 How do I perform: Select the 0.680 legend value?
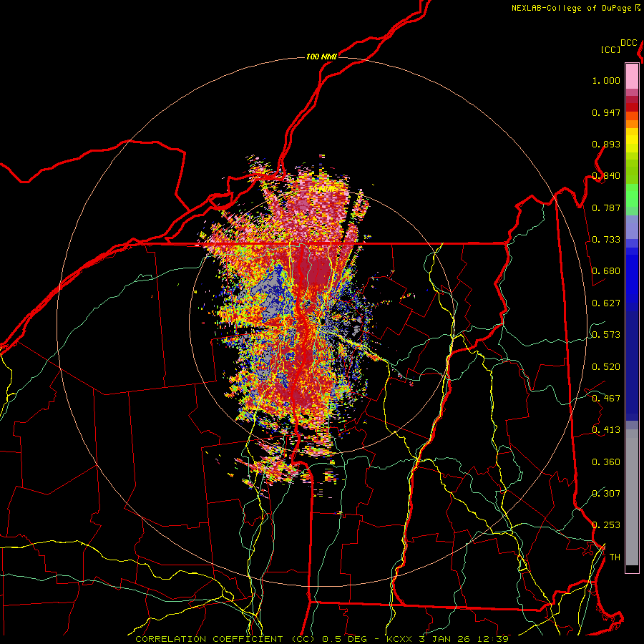coord(606,271)
